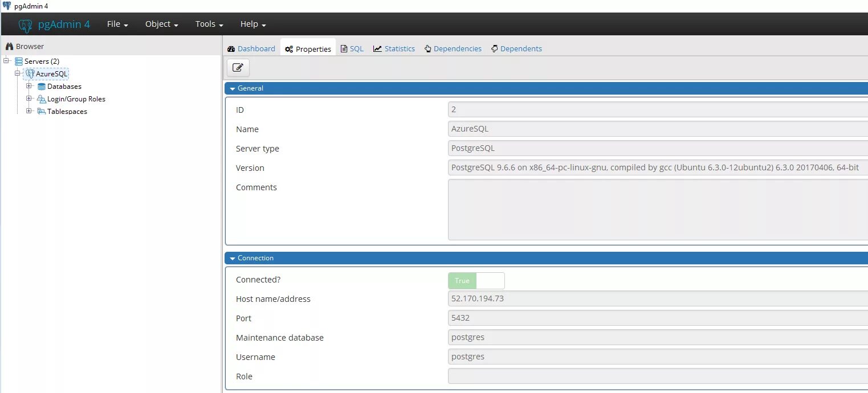Collapse the Servers (2) tree node
Image resolution: width=868 pixels, height=393 pixels.
7,60
